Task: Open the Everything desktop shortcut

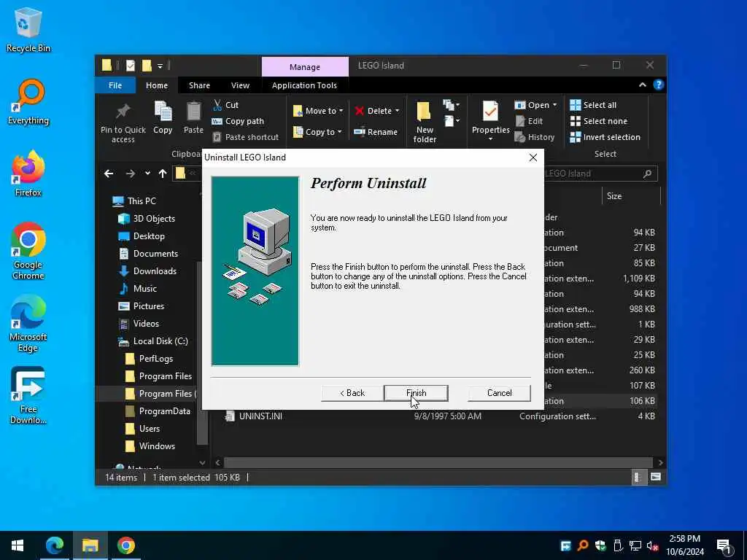Action: (28, 102)
